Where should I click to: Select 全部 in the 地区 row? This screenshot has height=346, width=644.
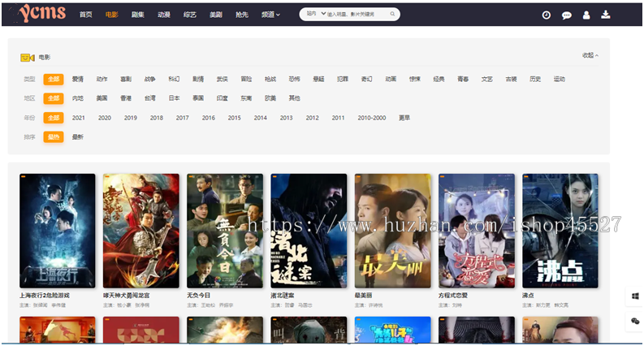54,98
